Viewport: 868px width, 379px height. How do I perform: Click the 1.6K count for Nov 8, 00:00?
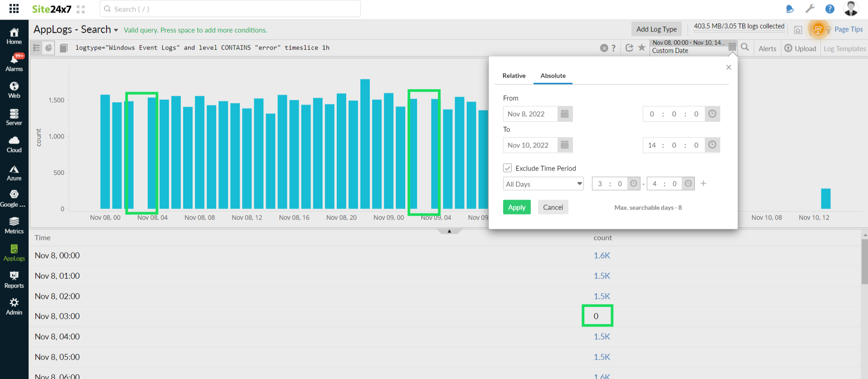601,256
